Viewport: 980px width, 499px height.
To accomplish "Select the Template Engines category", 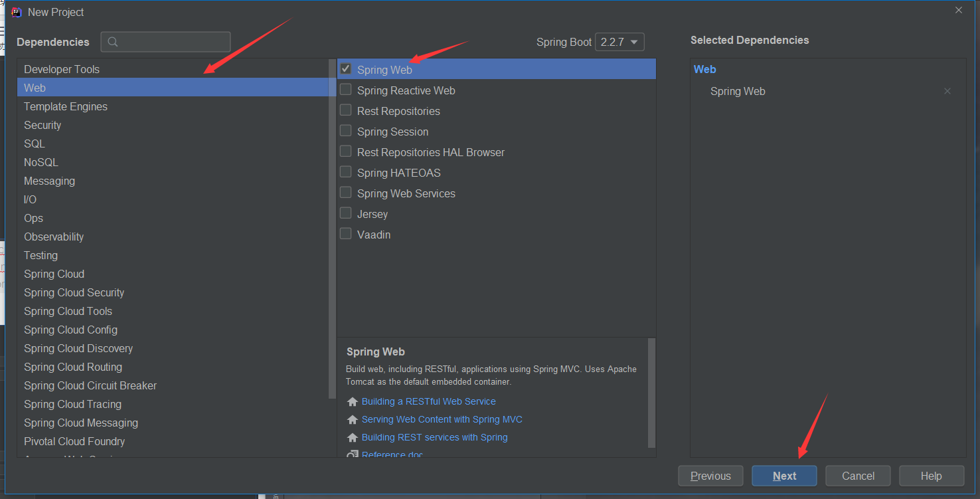I will [x=173, y=106].
